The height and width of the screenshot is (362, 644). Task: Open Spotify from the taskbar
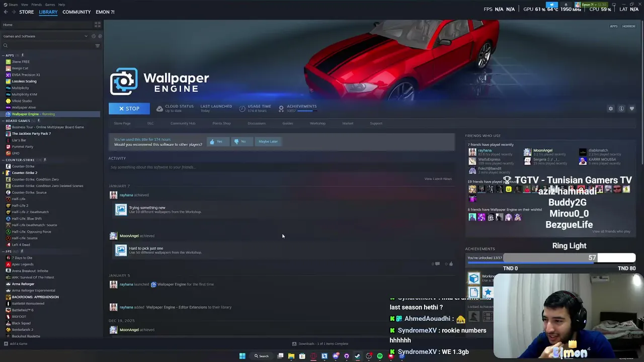[x=380, y=356]
